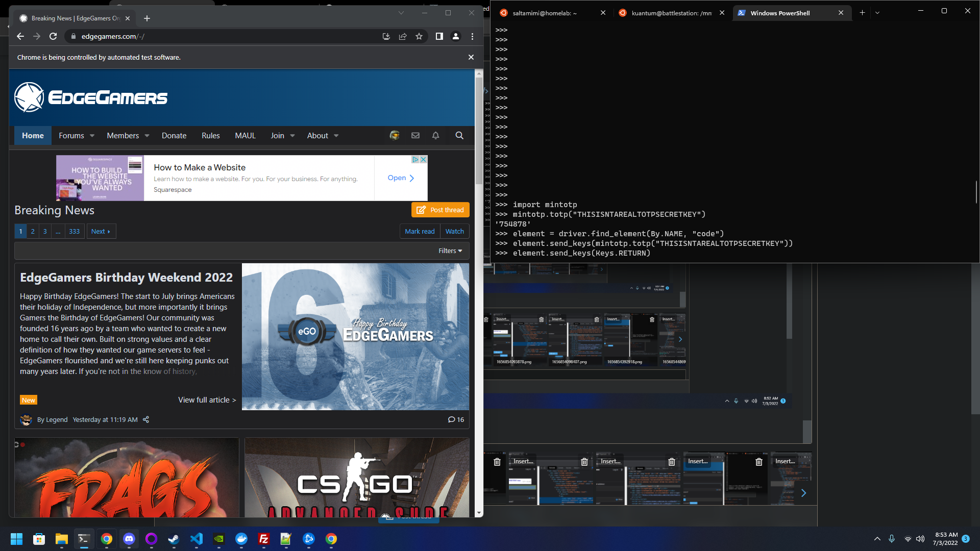Reload the EdgeGamers page
The height and width of the screenshot is (551, 980).
(x=53, y=36)
